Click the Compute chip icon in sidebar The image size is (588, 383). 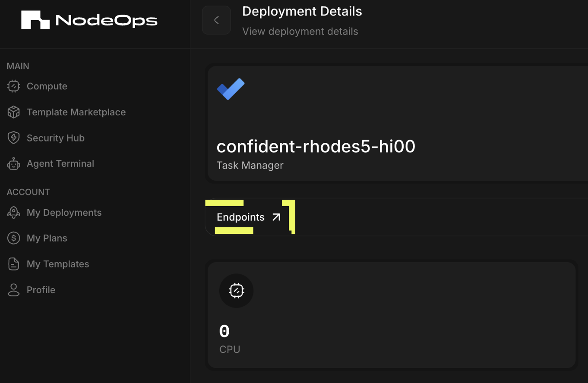click(x=14, y=86)
